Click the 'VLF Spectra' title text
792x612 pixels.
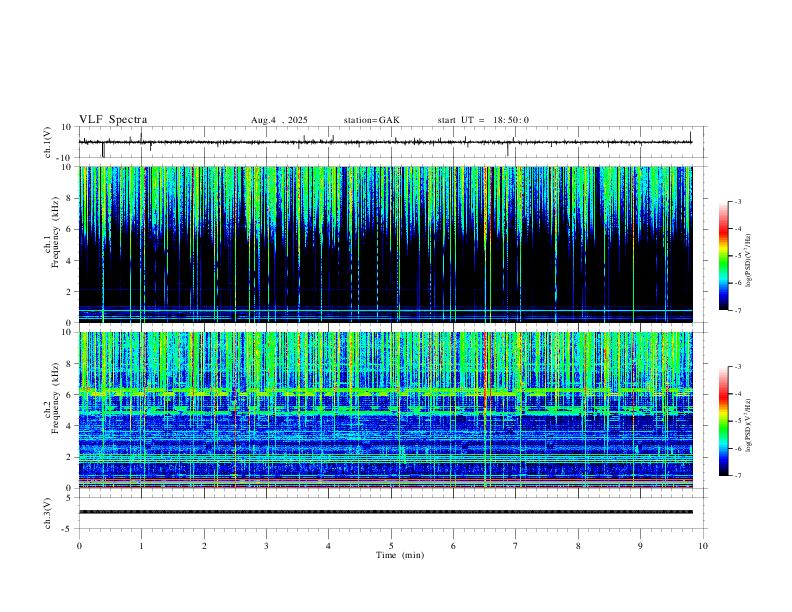(113, 120)
